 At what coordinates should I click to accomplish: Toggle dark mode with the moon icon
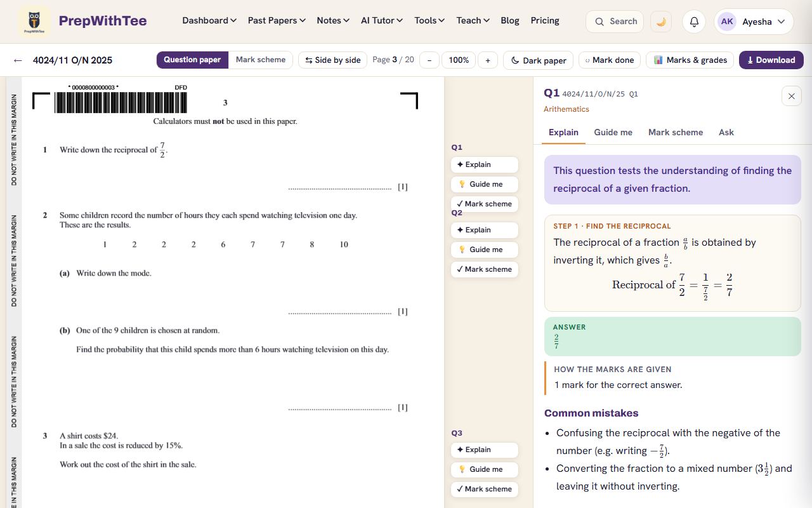tap(661, 22)
